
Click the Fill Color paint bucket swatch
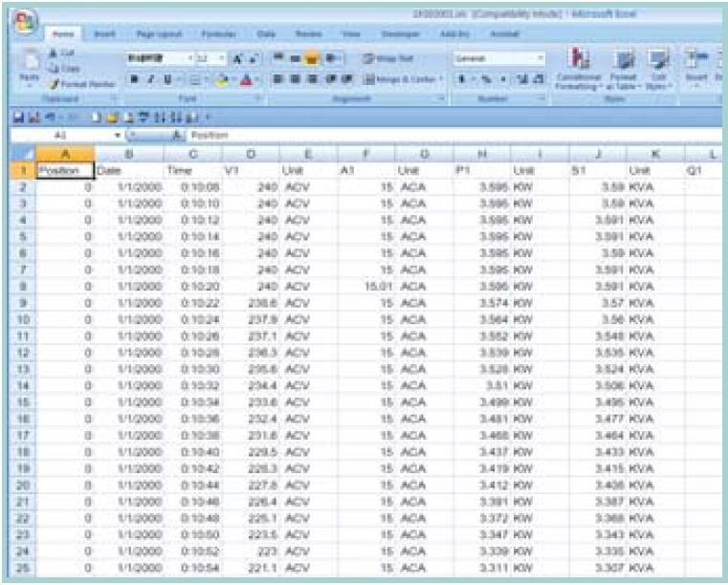(x=219, y=81)
